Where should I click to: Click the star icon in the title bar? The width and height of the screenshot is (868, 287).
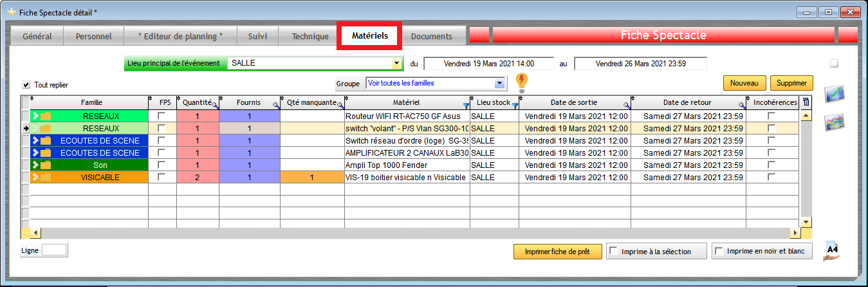(12, 12)
